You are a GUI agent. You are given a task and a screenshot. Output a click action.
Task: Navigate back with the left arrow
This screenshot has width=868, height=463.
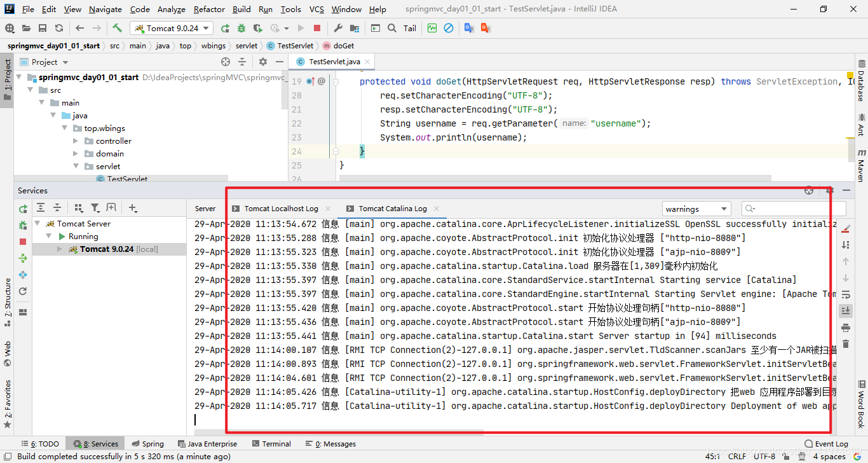79,28
